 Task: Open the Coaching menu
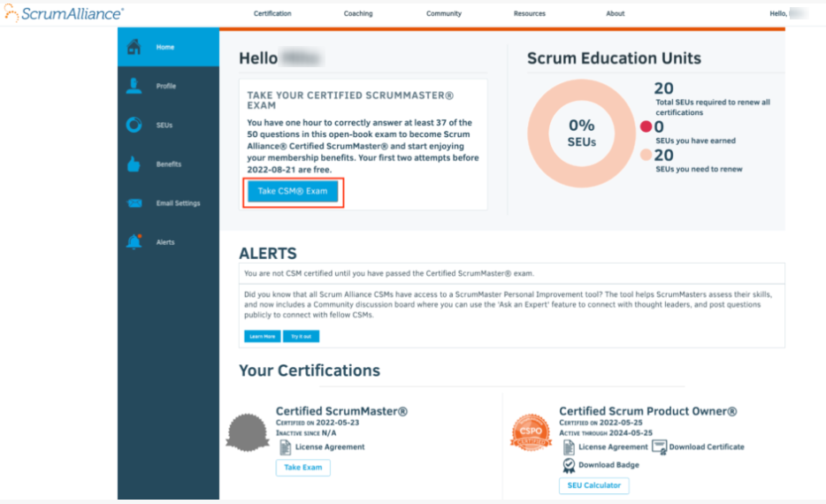358,13
